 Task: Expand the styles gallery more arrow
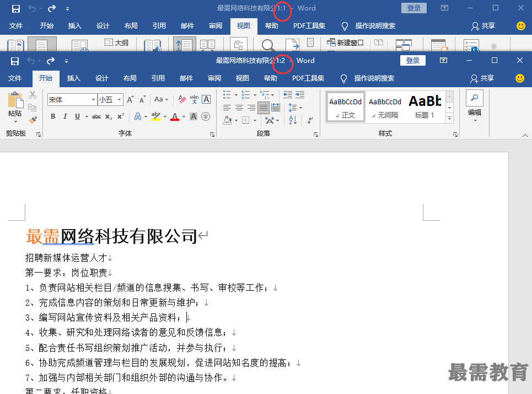point(449,118)
